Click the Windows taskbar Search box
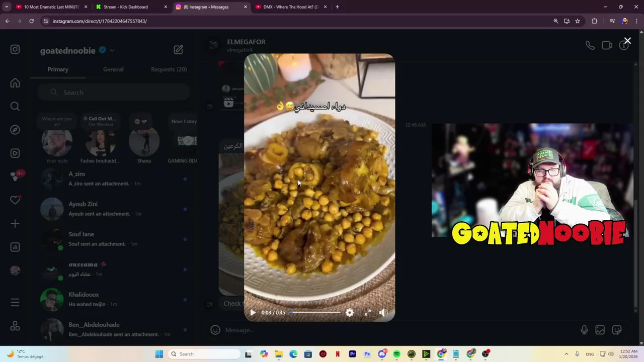 tap(204, 354)
